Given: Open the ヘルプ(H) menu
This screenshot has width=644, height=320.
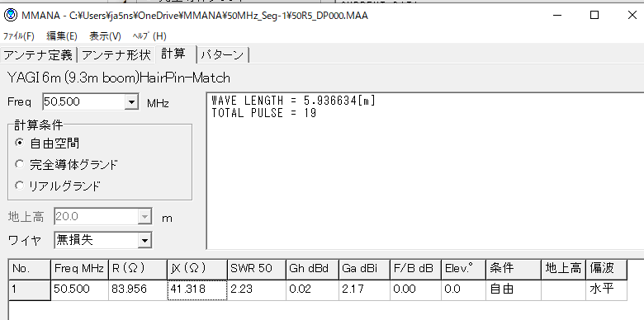Looking at the screenshot, I should (149, 36).
